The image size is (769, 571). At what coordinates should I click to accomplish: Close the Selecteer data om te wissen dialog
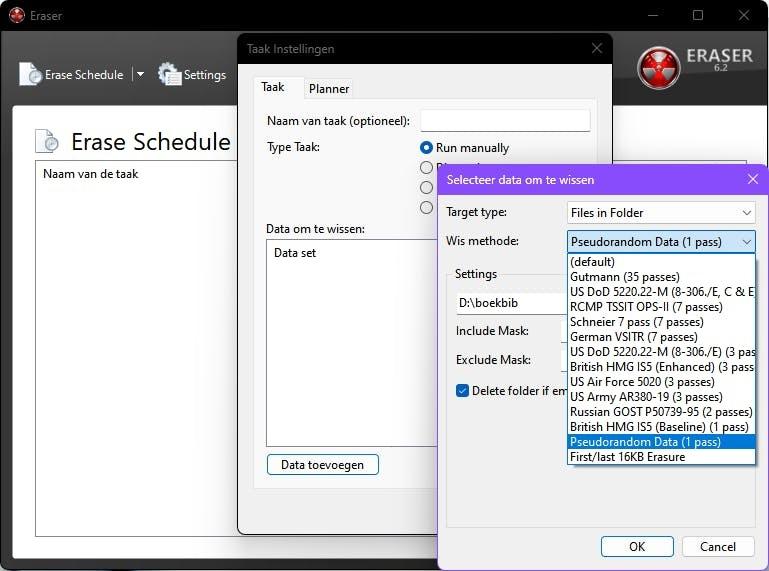tap(753, 179)
